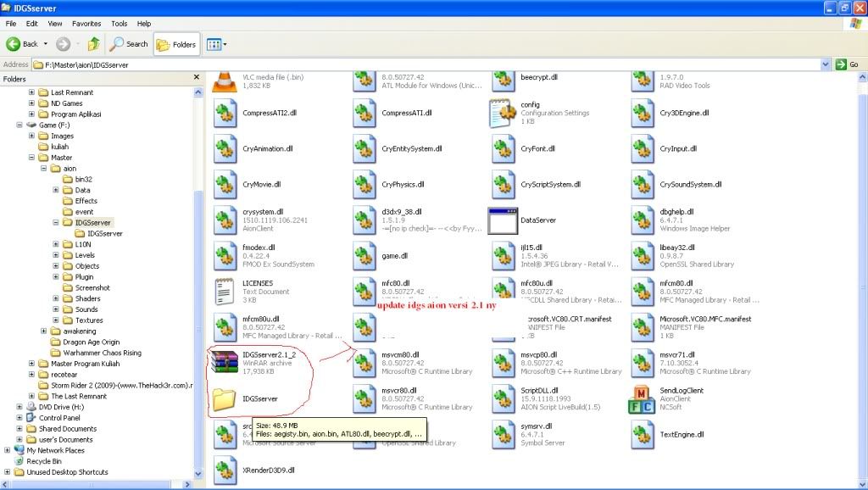Close the Folders side pane
The height and width of the screenshot is (490, 868).
click(x=197, y=77)
